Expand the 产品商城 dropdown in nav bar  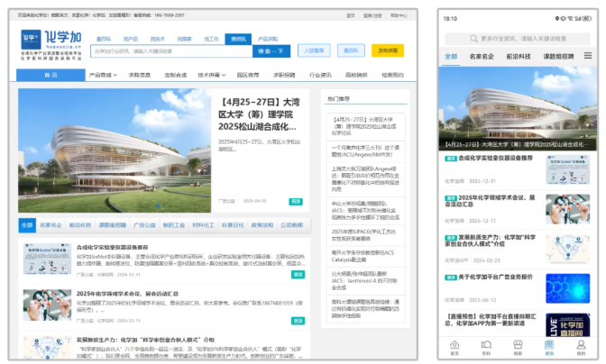[x=101, y=76]
